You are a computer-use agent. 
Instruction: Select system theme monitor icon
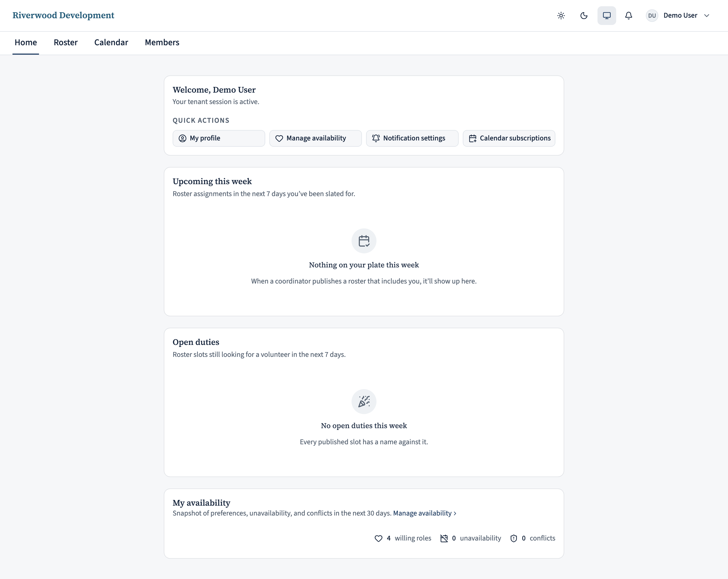click(x=606, y=16)
